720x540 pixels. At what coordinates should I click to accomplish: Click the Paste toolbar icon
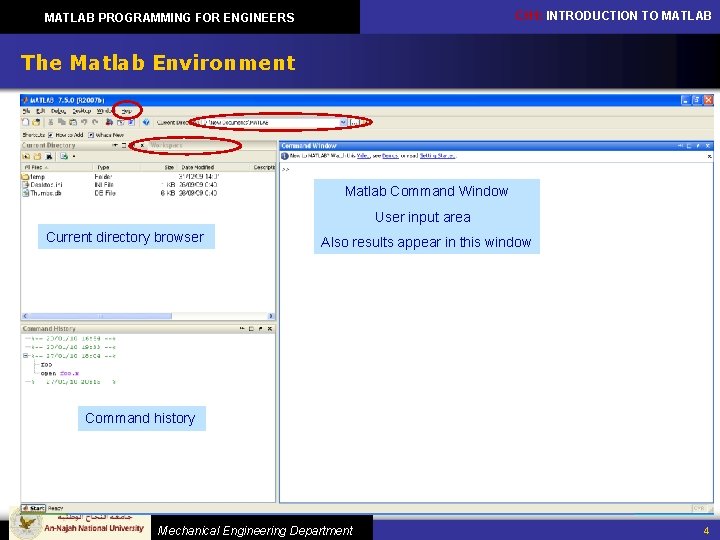[73, 123]
